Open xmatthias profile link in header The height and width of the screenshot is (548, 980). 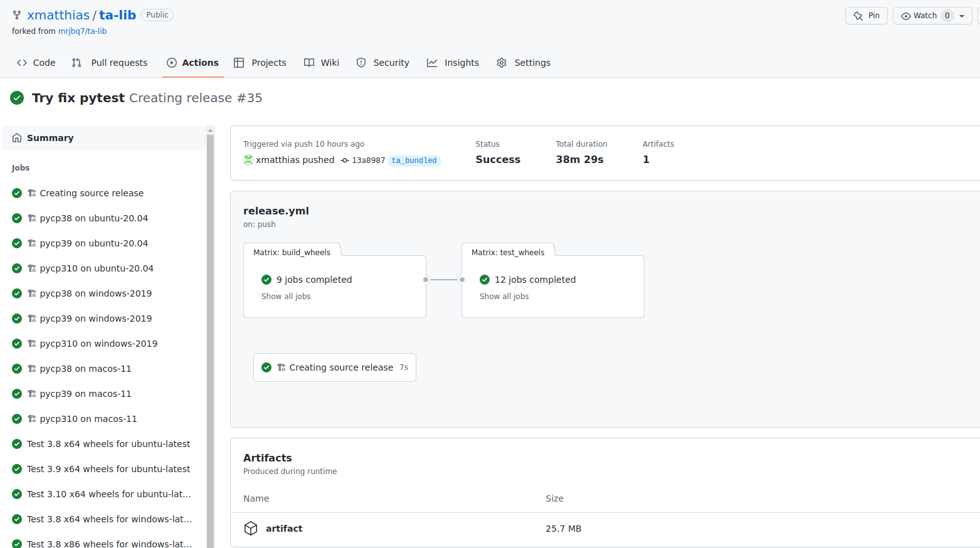[58, 15]
